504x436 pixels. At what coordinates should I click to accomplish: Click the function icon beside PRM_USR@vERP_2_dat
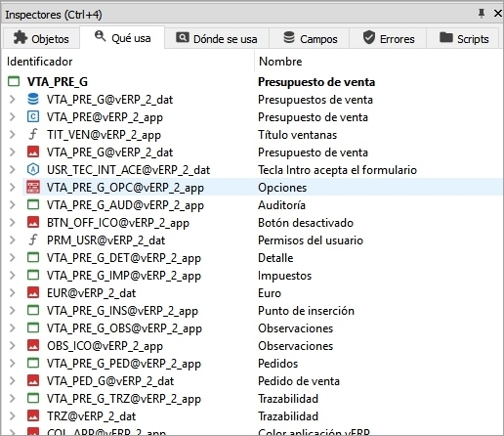tap(33, 240)
